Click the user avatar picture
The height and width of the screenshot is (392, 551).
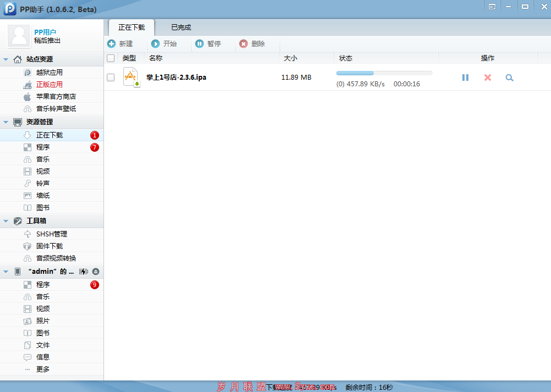[x=19, y=36]
